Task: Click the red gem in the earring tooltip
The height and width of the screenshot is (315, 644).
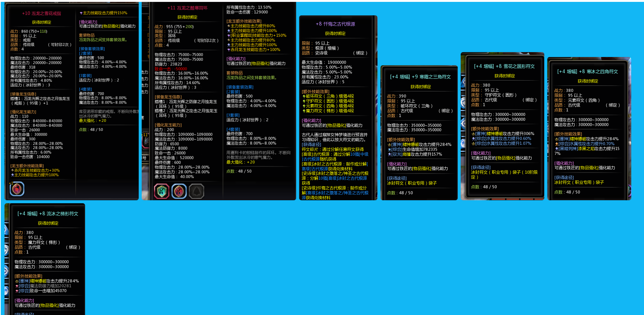Action: click(x=179, y=191)
